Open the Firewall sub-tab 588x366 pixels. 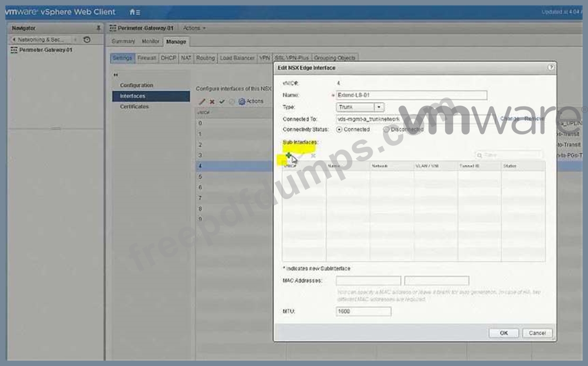(147, 58)
